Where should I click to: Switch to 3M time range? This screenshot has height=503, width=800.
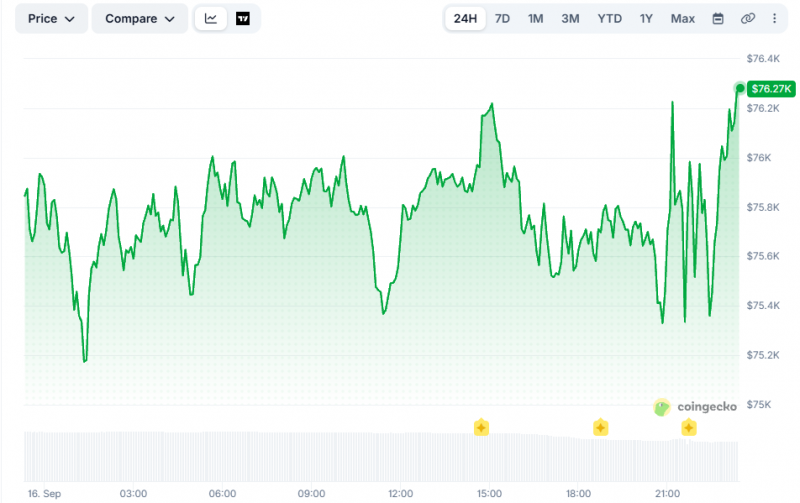click(x=570, y=19)
